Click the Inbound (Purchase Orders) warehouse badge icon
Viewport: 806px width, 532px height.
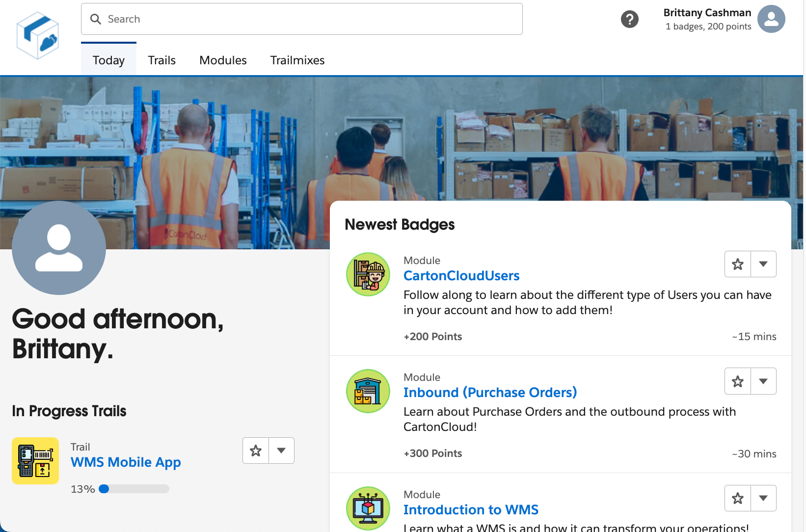[368, 391]
